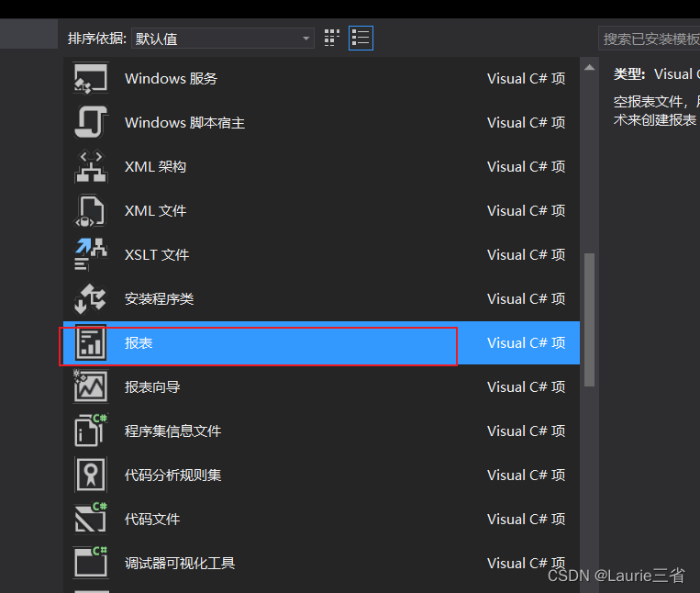Screen dimensions: 700x593
Task: Click Visual C# 项 in the 报表 row
Action: [527, 342]
